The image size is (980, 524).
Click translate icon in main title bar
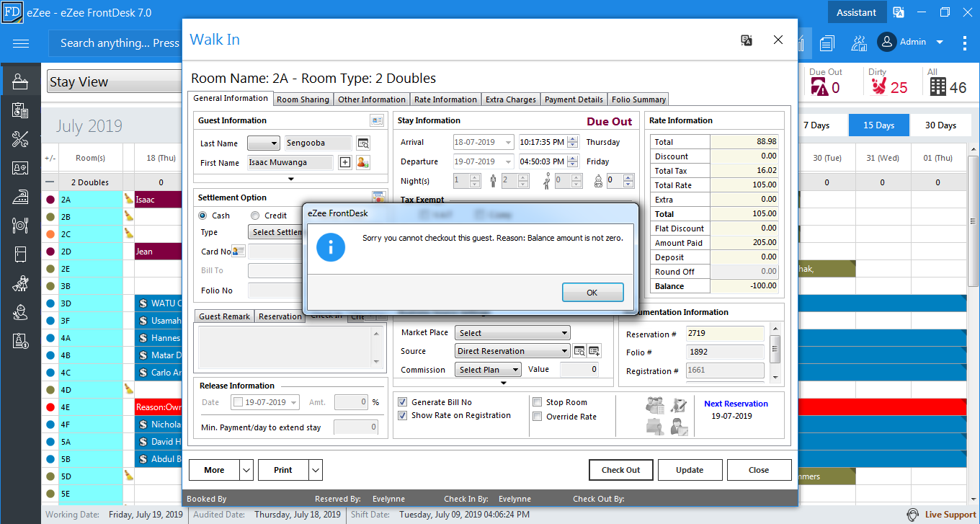[899, 12]
